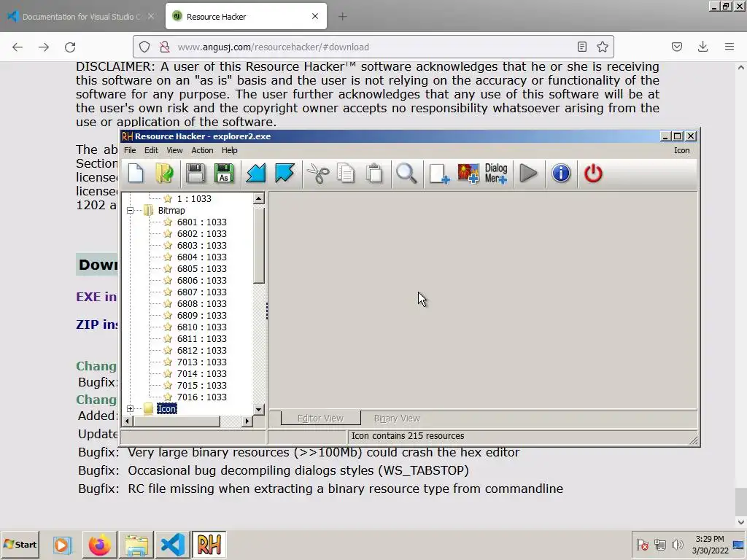Open the blue info about icon
Viewport: 747px width, 560px height.
tap(561, 174)
